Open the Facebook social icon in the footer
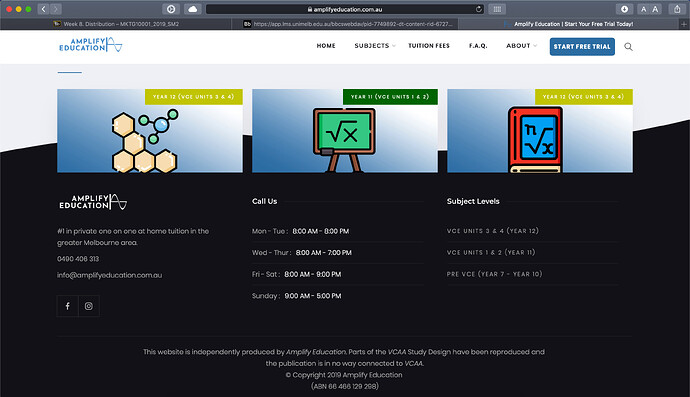Image resolution: width=690 pixels, height=397 pixels. [x=67, y=306]
